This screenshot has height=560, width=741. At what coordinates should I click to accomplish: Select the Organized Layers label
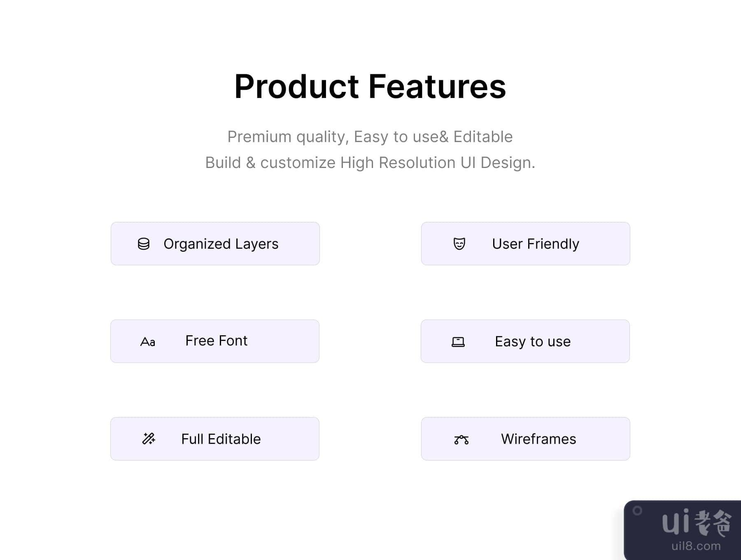click(221, 244)
